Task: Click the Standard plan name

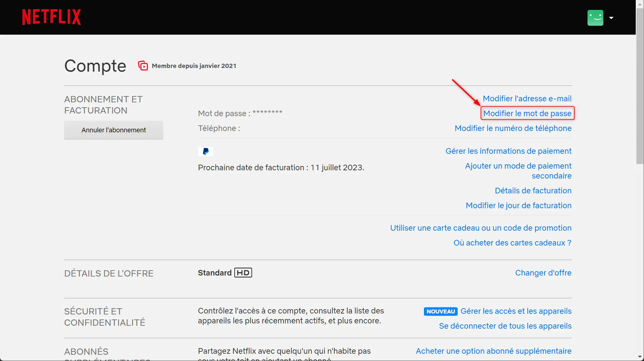Action: [215, 273]
